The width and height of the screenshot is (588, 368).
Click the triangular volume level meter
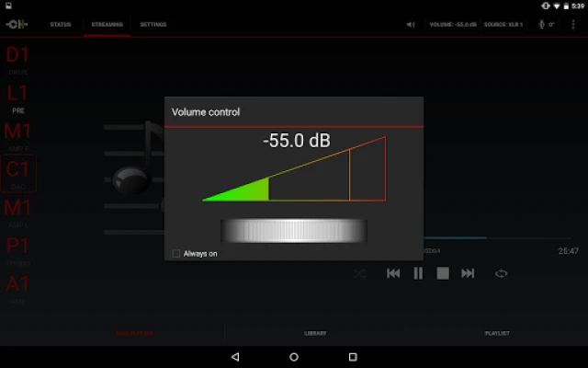[294, 168]
